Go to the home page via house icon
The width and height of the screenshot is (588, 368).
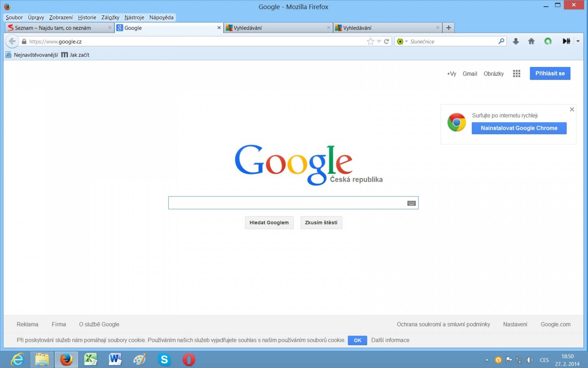click(x=531, y=41)
